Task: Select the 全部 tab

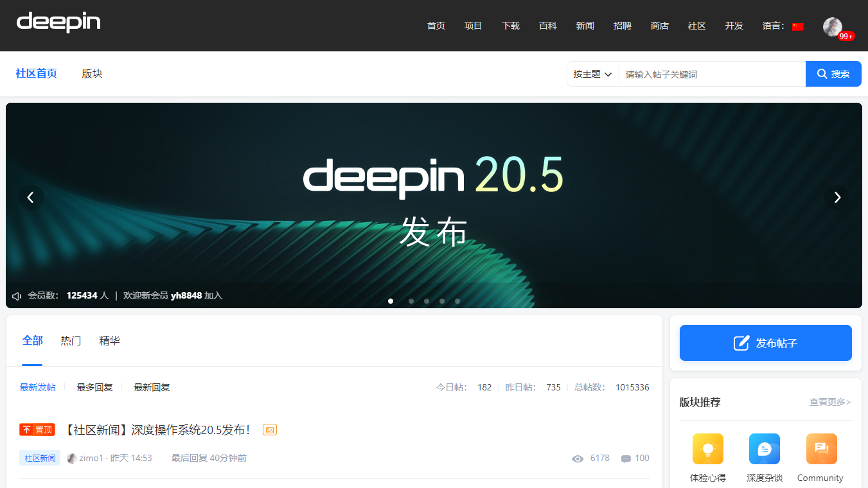Action: coord(32,341)
